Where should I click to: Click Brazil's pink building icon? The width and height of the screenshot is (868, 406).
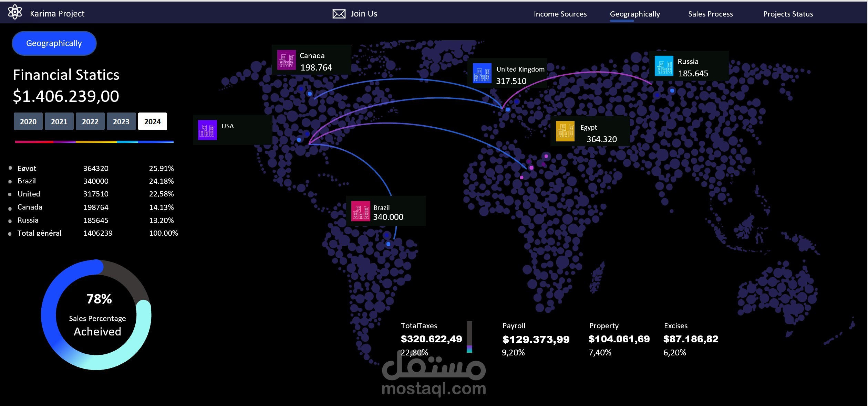[x=361, y=211]
